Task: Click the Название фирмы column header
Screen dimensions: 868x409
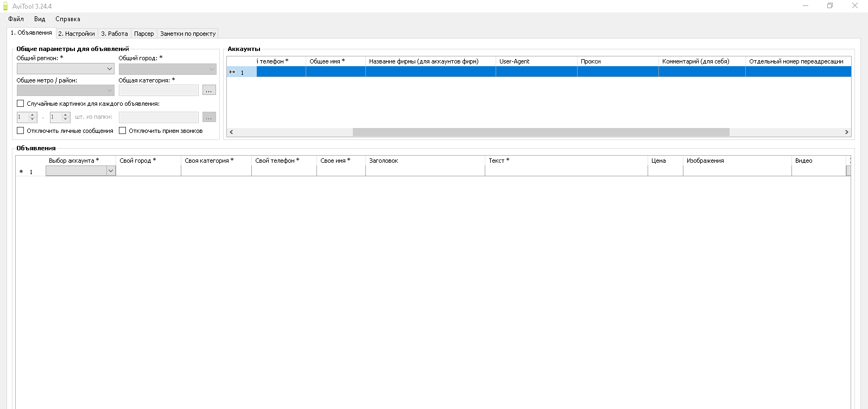Action: (x=430, y=61)
